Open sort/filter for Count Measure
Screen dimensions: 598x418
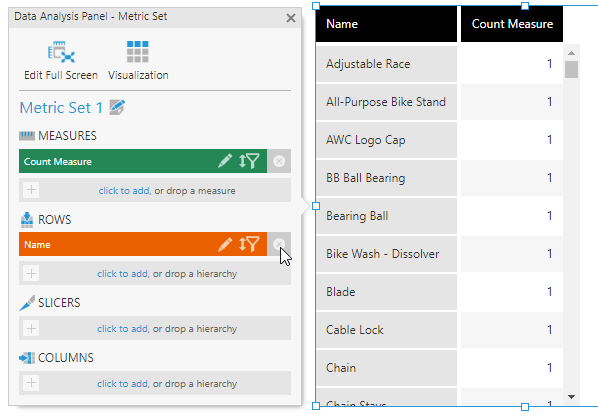point(249,161)
